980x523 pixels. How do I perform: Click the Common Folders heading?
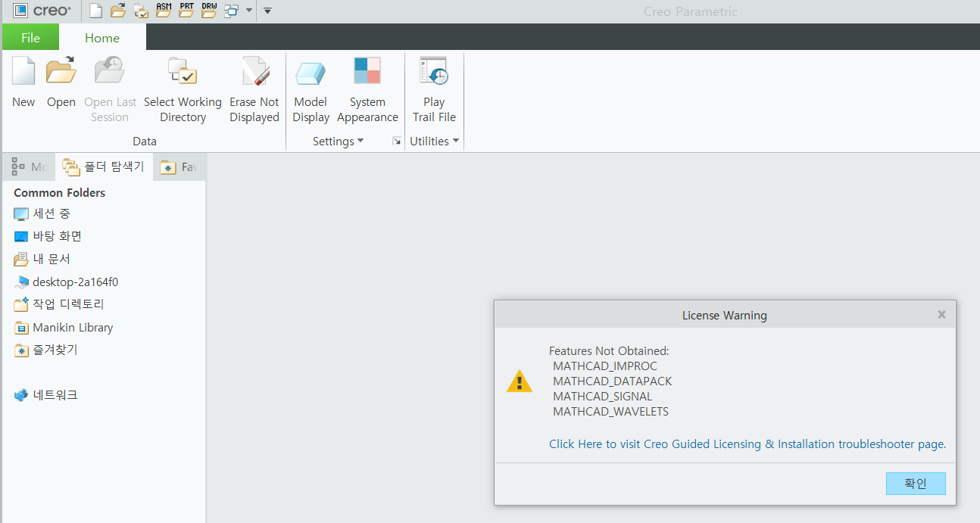(59, 193)
